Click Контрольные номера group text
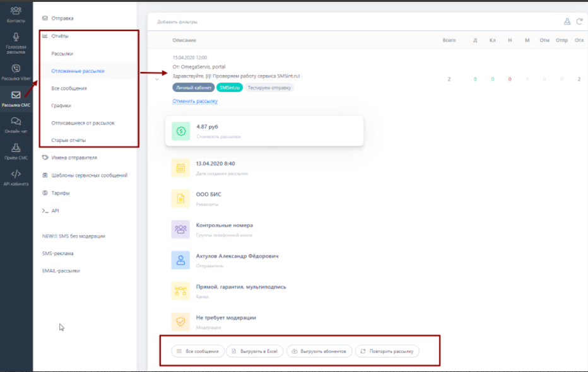Viewport: 588px width, 372px height. [224, 225]
